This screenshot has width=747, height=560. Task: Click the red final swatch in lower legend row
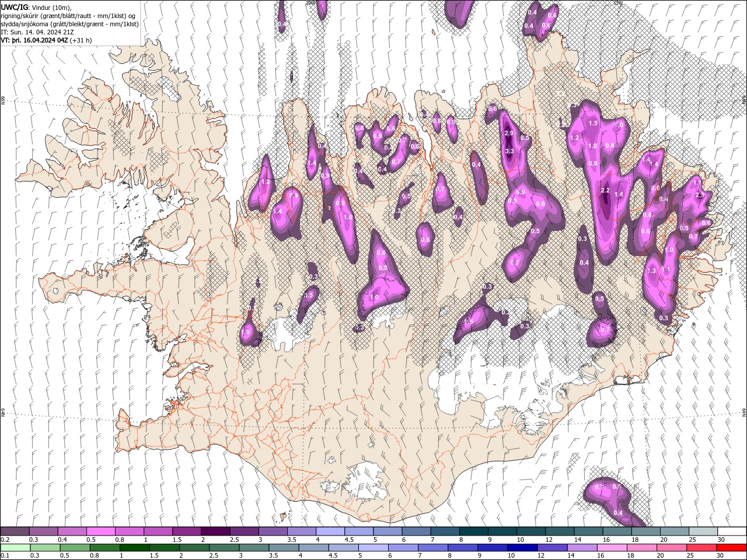click(x=731, y=548)
